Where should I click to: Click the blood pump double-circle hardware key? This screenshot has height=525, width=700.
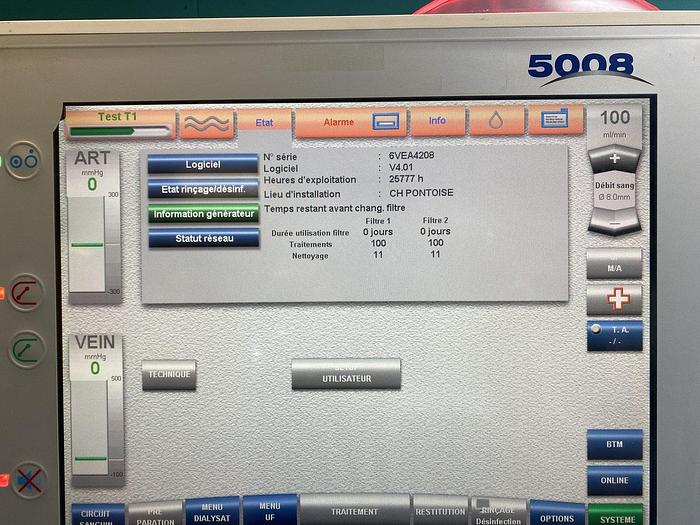coord(24,160)
